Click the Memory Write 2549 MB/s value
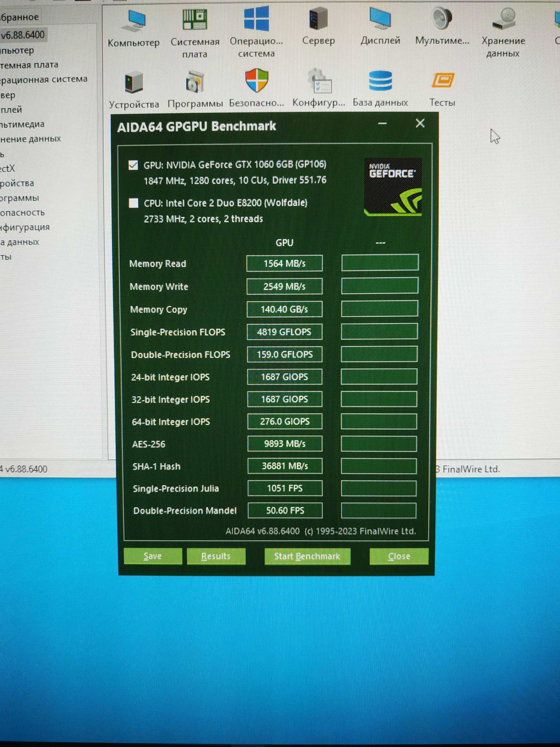Viewport: 560px width, 747px height. pyautogui.click(x=284, y=286)
